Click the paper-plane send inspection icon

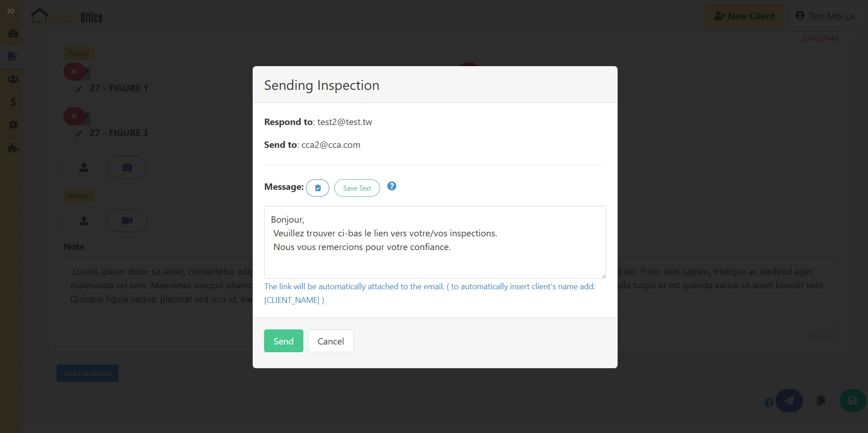(789, 401)
